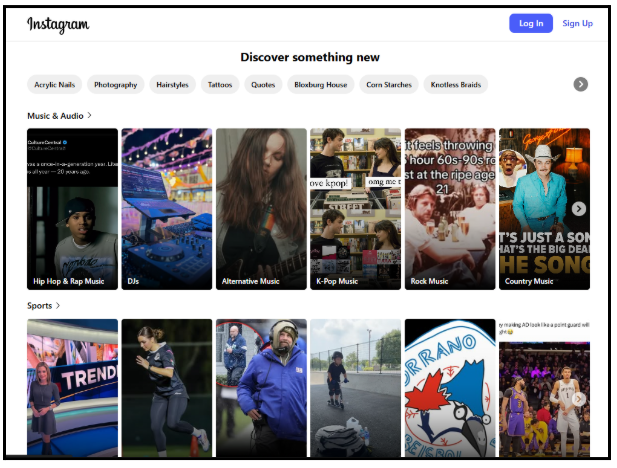Open the running woman athlete sports card
The width and height of the screenshot is (617, 468).
click(167, 388)
